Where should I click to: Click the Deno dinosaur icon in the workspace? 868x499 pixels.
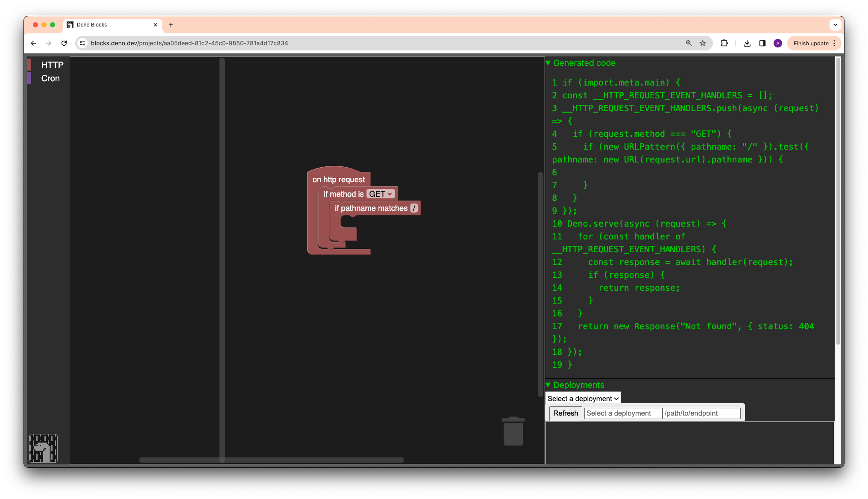(x=44, y=449)
